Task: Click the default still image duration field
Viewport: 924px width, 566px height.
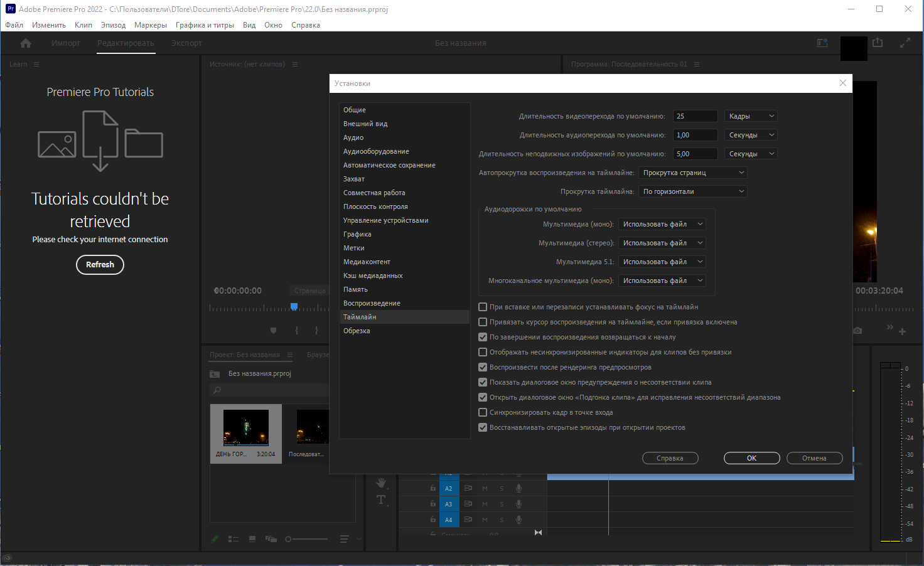Action: [695, 154]
